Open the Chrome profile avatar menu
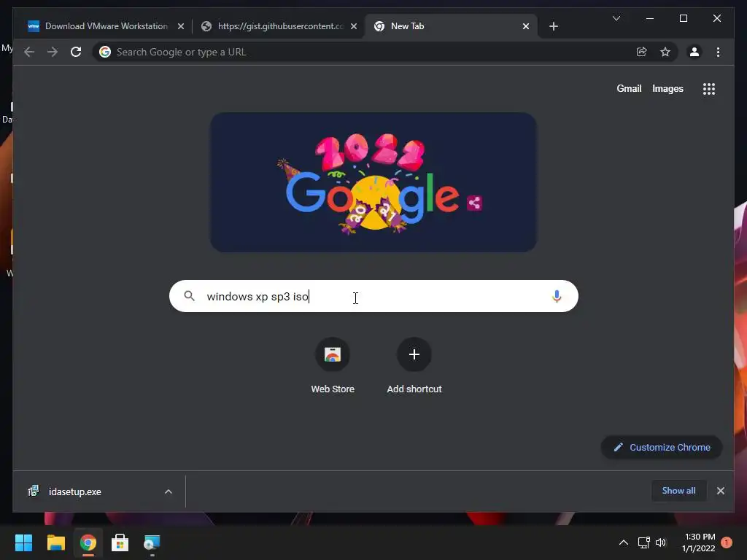 point(694,52)
